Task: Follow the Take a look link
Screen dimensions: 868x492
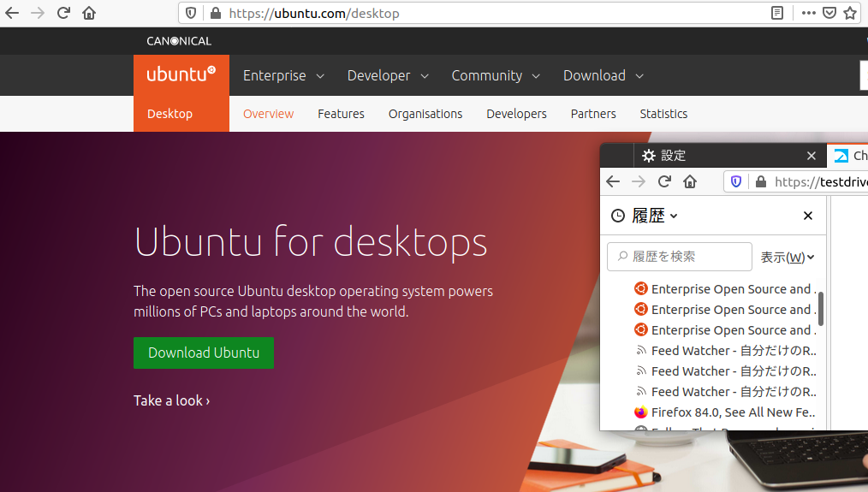Action: (x=171, y=400)
